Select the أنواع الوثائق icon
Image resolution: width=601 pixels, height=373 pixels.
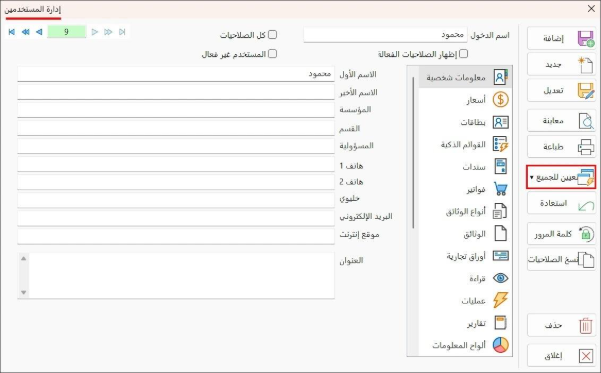(x=500, y=211)
